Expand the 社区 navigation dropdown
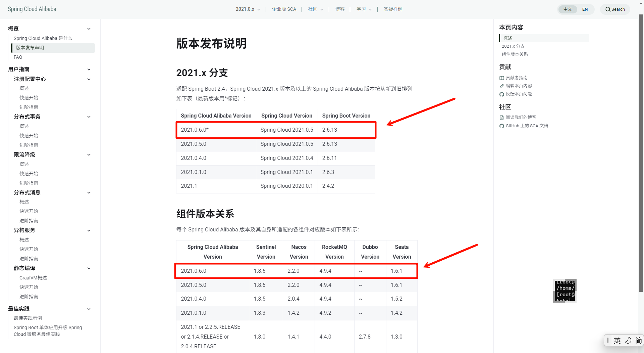The image size is (644, 353). pyautogui.click(x=316, y=9)
